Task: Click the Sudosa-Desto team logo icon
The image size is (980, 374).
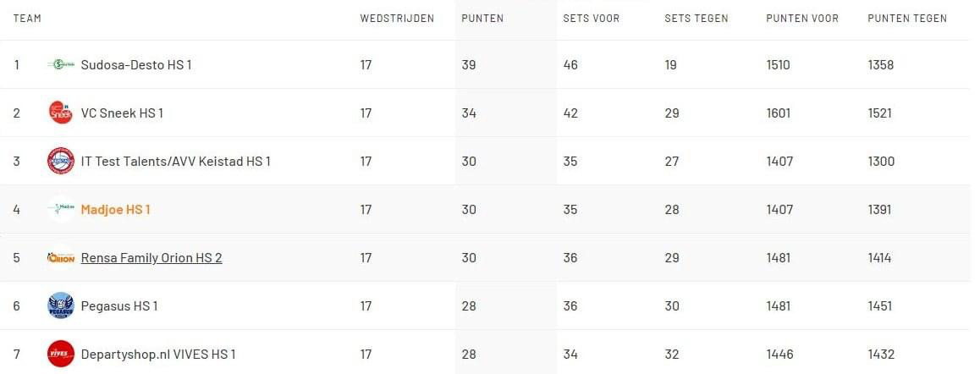Action: click(x=61, y=64)
